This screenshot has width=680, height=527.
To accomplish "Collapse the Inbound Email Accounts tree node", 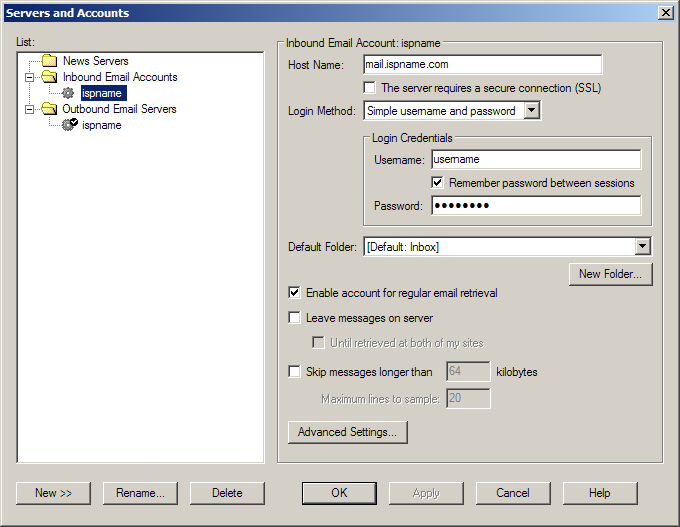I will (30, 77).
